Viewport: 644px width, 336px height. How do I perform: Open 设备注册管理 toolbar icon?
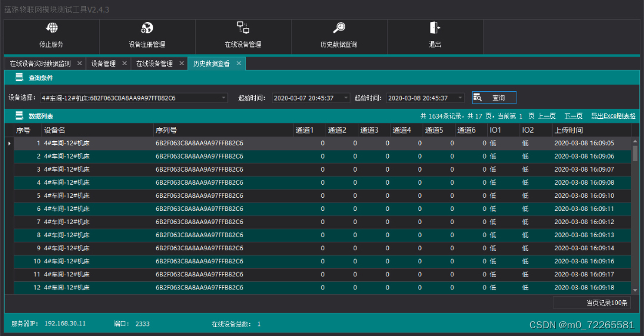point(147,28)
